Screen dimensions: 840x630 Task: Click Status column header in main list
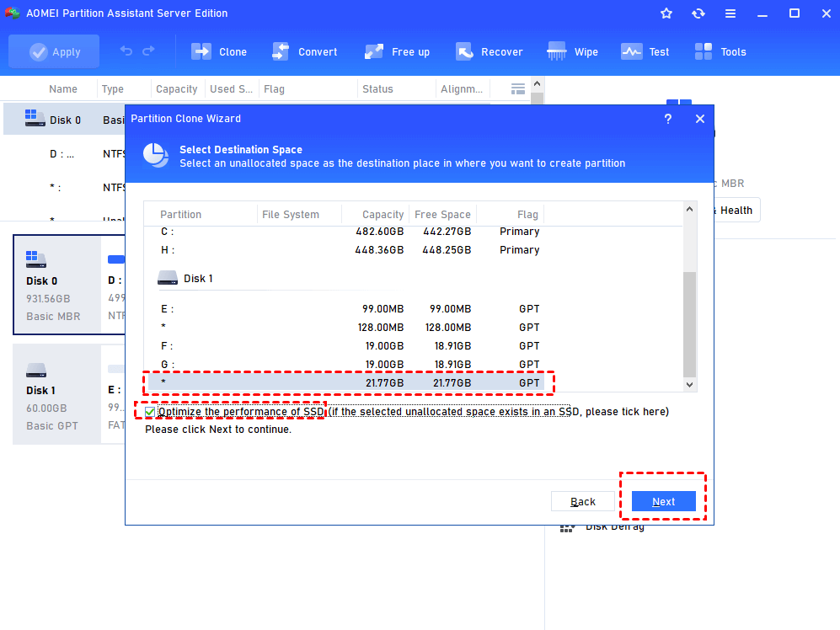pos(377,89)
